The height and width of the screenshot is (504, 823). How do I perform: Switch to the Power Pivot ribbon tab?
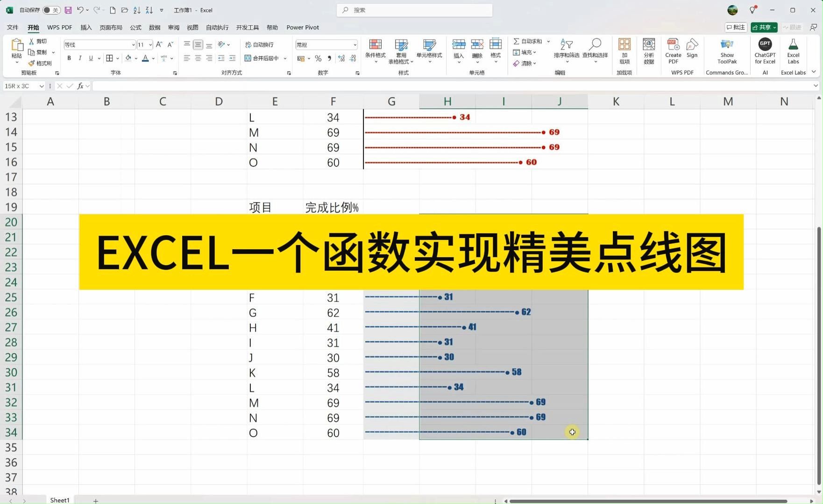(302, 27)
